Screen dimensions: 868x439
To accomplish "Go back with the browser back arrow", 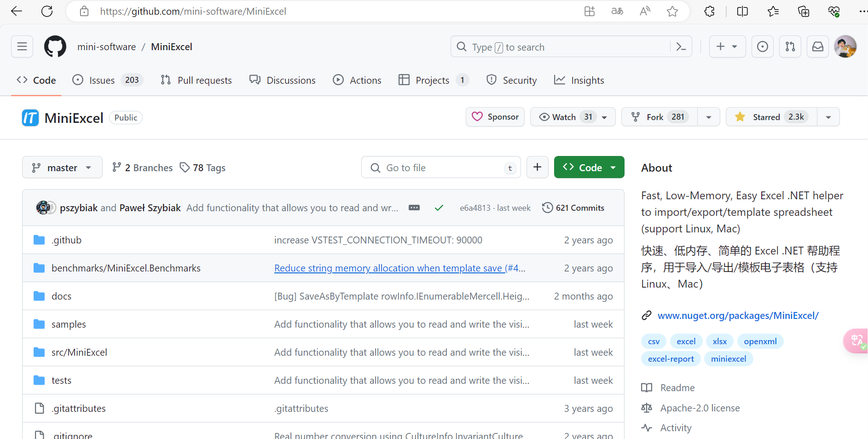I will point(17,11).
